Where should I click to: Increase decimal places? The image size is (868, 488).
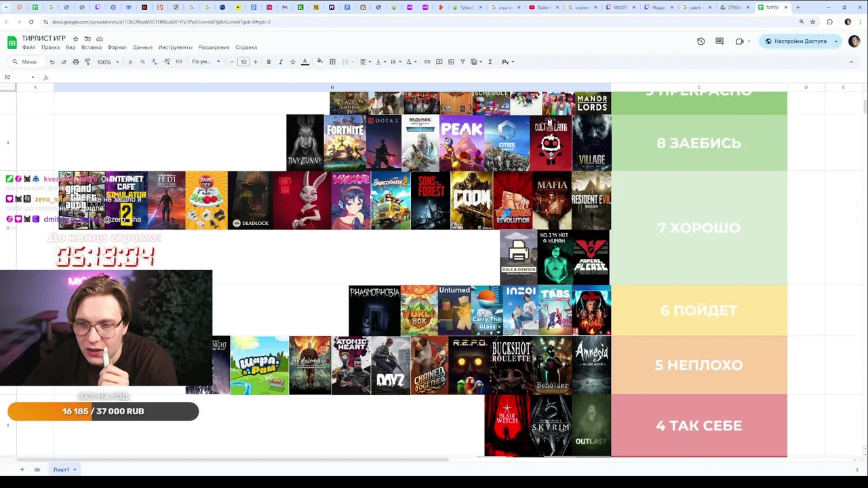tap(167, 62)
